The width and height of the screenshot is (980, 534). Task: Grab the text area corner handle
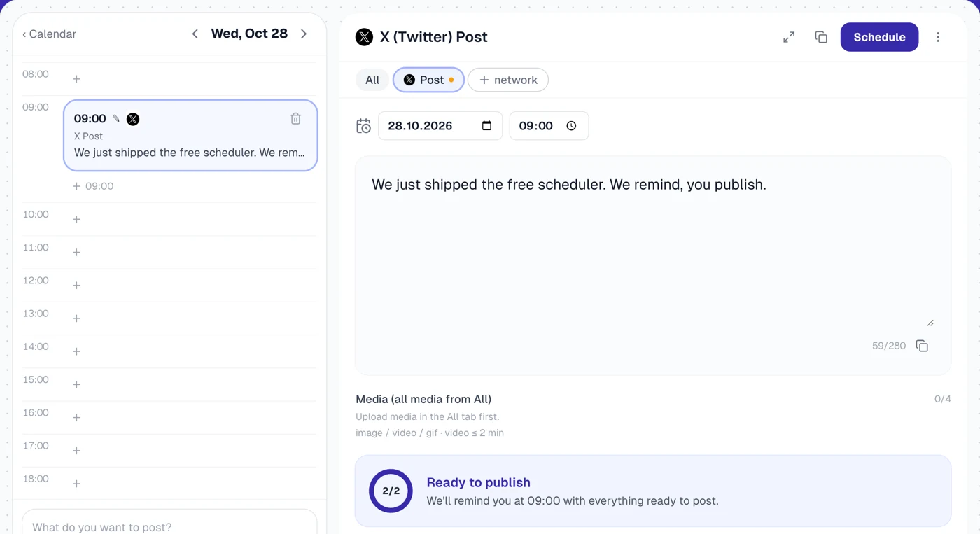tap(930, 323)
